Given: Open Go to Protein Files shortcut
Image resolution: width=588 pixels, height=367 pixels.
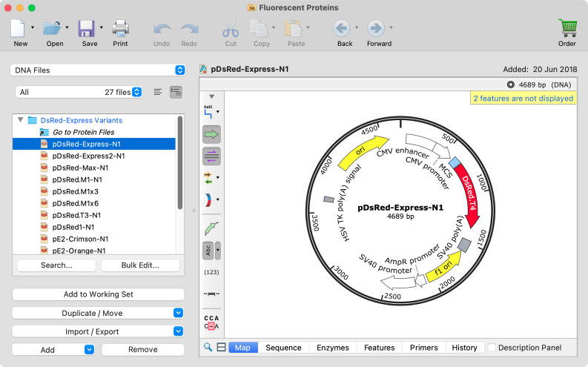Looking at the screenshot, I should point(83,132).
